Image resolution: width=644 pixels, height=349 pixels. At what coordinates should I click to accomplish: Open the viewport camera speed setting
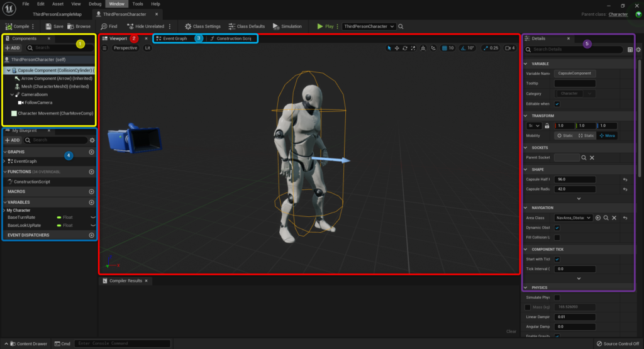pos(509,48)
